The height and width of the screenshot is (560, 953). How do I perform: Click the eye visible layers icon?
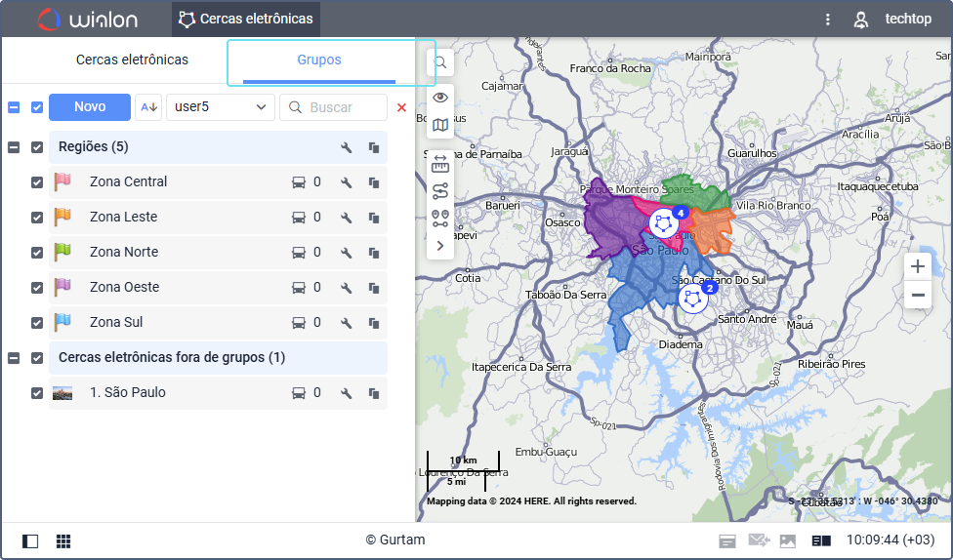click(x=440, y=97)
